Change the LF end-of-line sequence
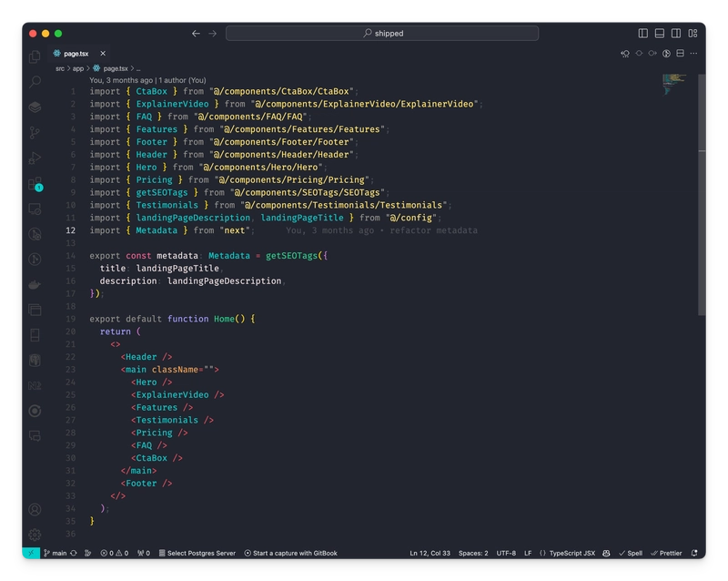The image size is (728, 581). click(x=528, y=553)
